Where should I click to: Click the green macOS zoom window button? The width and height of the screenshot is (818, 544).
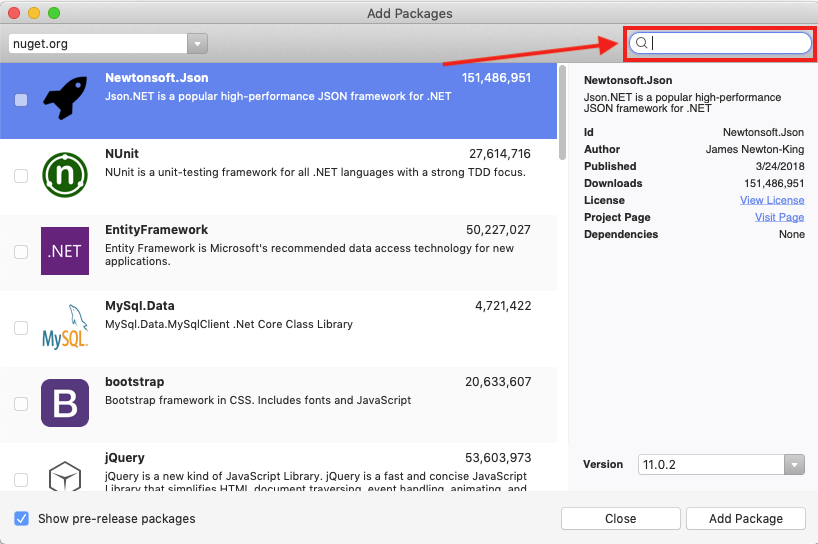pos(54,13)
